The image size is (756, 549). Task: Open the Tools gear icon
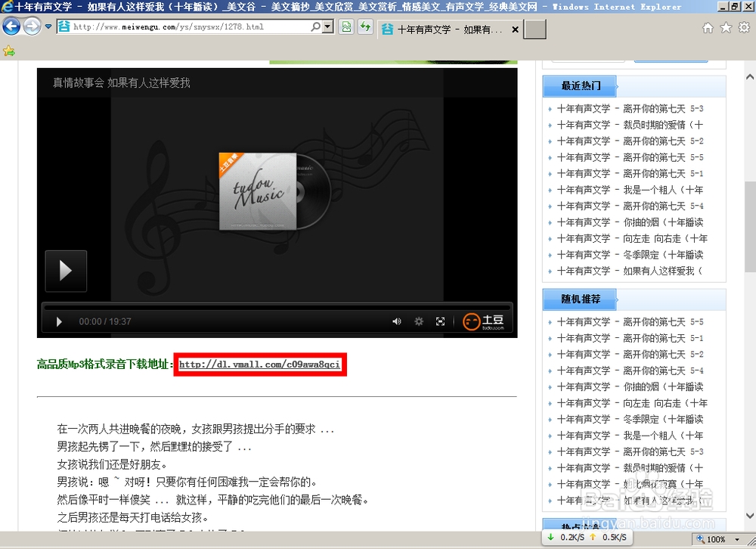pos(742,28)
